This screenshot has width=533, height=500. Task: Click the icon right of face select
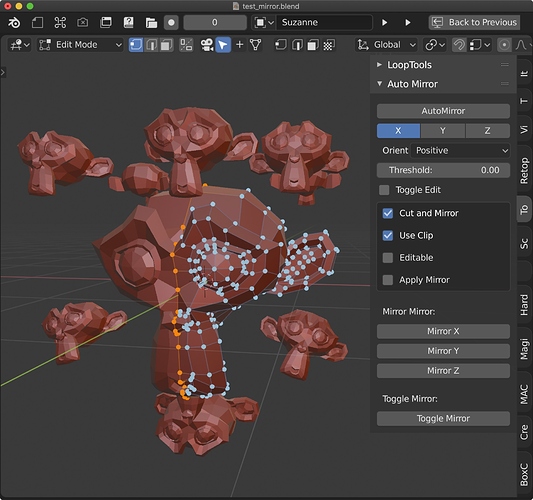pyautogui.click(x=186, y=45)
